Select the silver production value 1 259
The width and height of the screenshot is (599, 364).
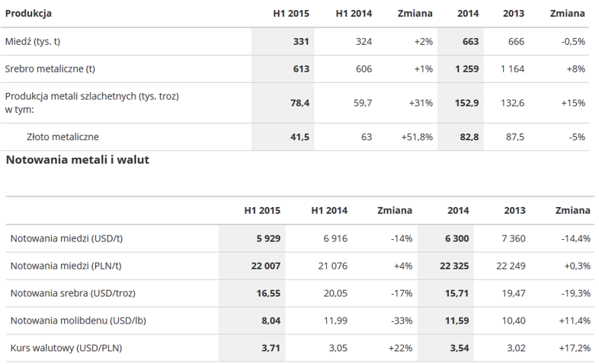pos(465,69)
